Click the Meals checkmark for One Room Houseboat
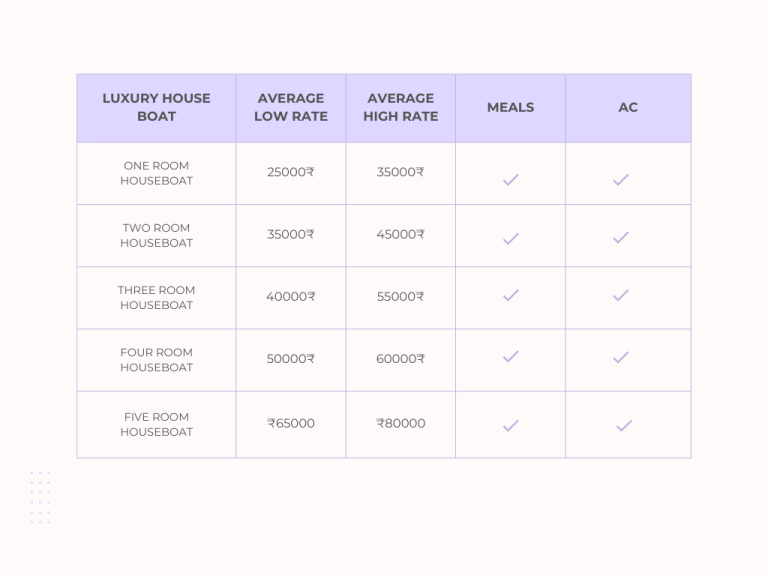Screen dimensions: 768x576 510,180
